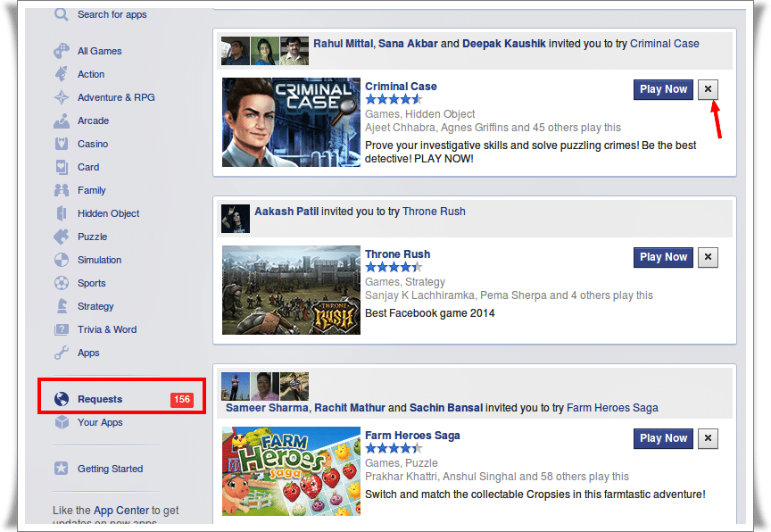Select the Action games category

pyautogui.click(x=91, y=74)
